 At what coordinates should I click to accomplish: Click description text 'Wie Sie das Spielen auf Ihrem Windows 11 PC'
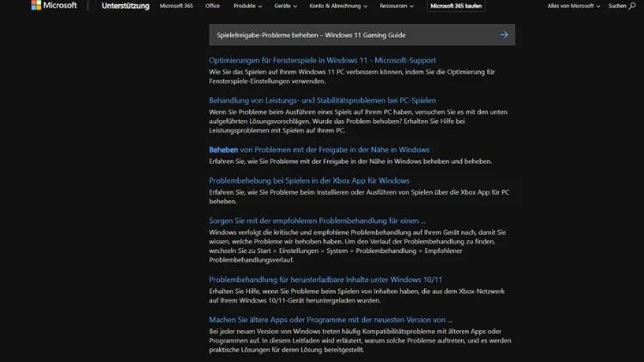pyautogui.click(x=352, y=76)
